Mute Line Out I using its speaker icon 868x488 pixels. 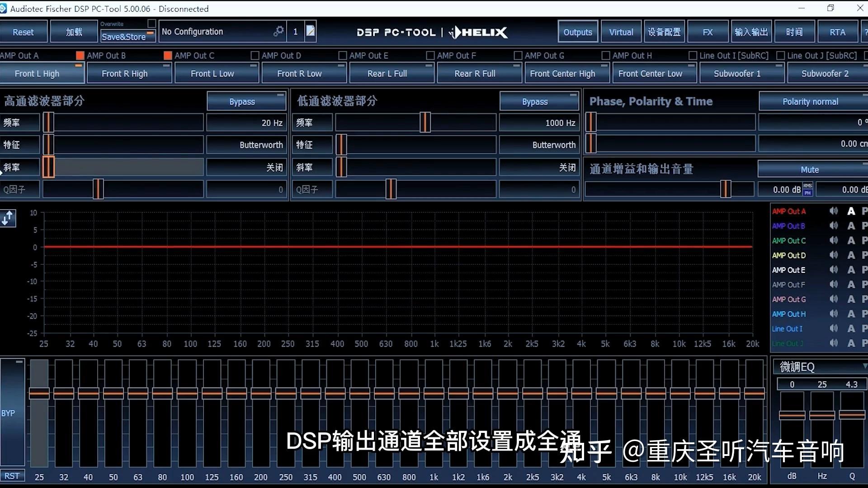point(834,328)
